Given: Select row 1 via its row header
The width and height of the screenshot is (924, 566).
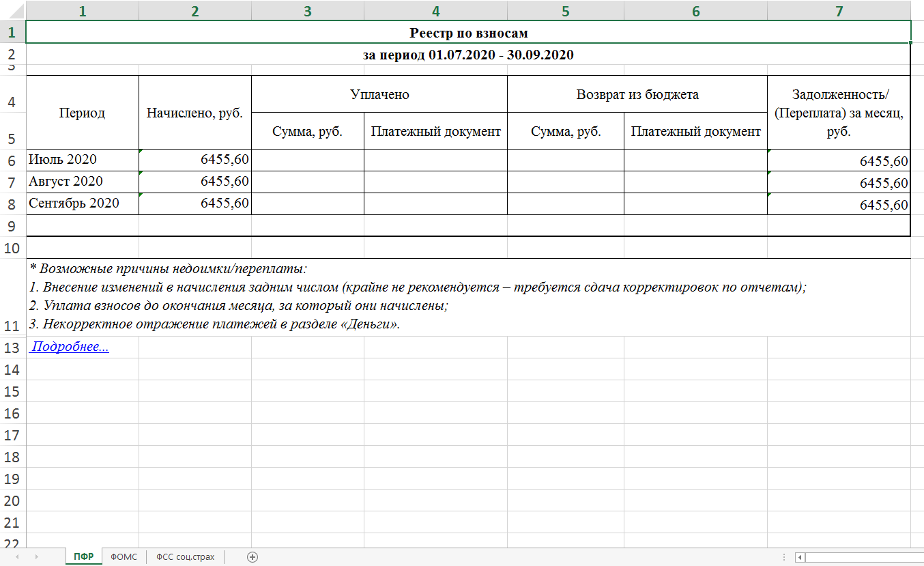Looking at the screenshot, I should [x=12, y=32].
